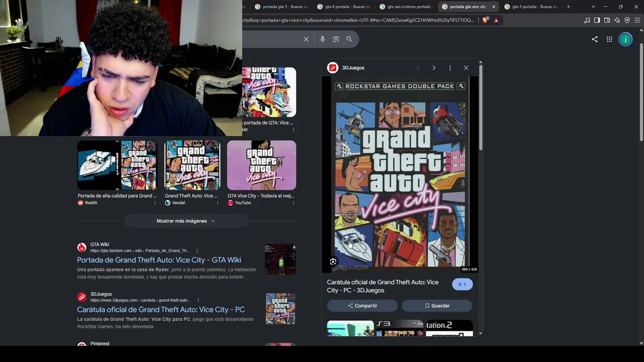Switch to the 'gta san andreas portada' tab

(406, 7)
